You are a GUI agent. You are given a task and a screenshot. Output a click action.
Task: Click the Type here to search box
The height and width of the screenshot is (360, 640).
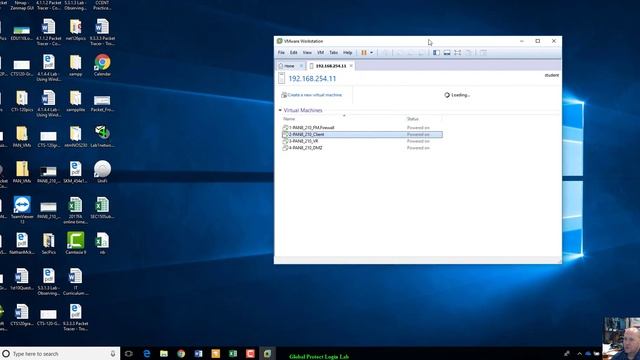(60, 353)
